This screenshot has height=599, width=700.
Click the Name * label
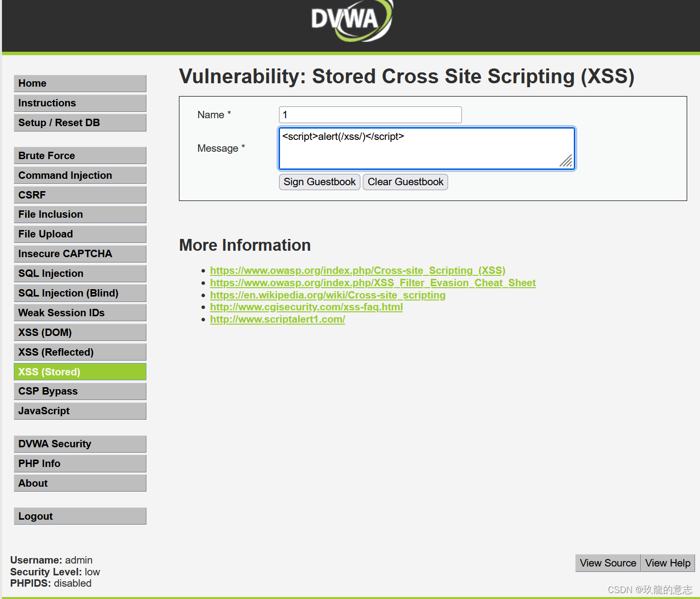tap(214, 115)
